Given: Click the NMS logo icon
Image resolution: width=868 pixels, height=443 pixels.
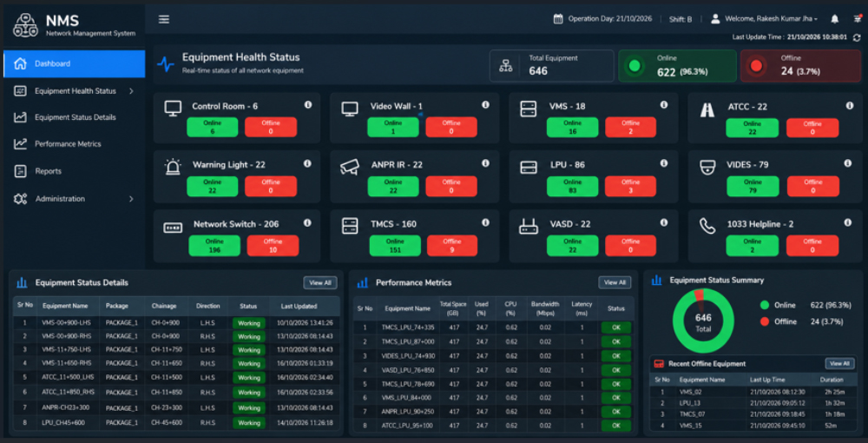Looking at the screenshot, I should coord(25,25).
